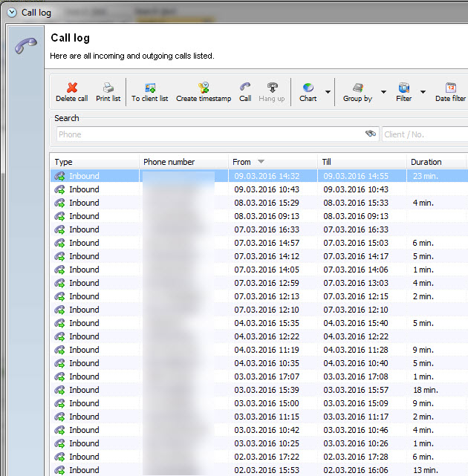Click the Duration column header

[x=435, y=162]
